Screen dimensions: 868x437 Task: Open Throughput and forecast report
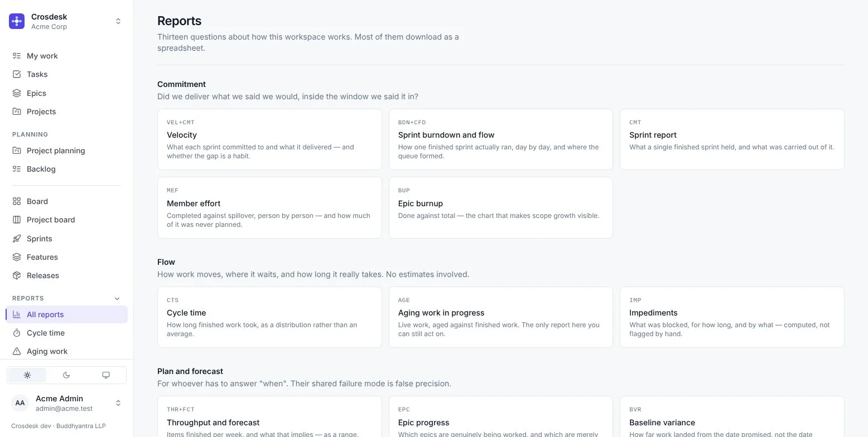269,416
